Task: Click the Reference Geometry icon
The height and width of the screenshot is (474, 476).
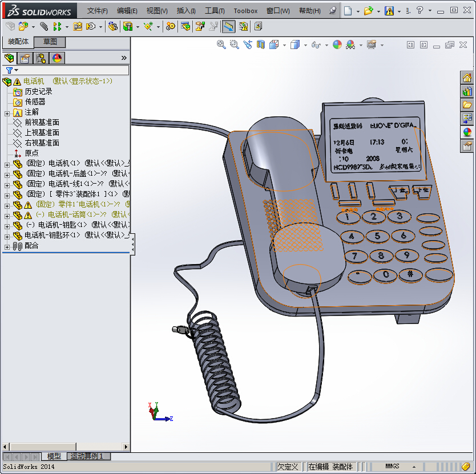Action: (x=148, y=26)
